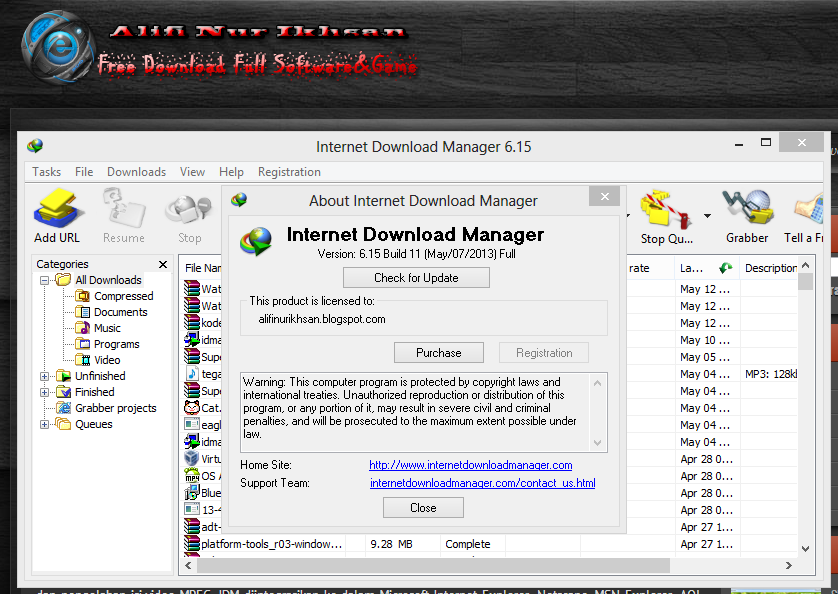Image resolution: width=838 pixels, height=594 pixels.
Task: Click the Registration button in About dialog
Action: (x=544, y=352)
